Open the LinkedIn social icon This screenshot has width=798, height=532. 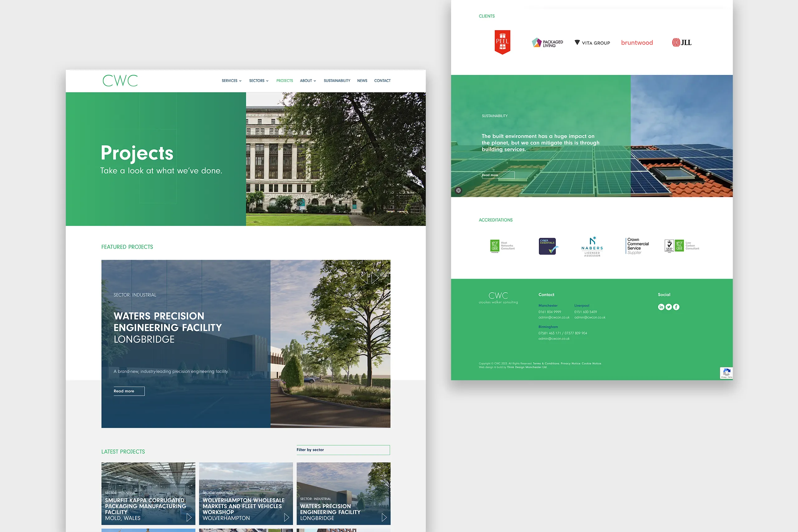click(x=661, y=307)
